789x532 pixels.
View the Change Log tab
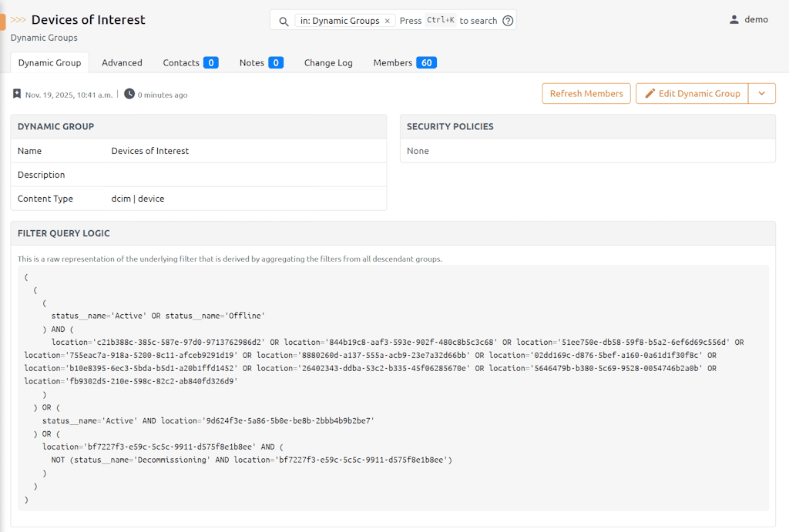click(x=328, y=63)
